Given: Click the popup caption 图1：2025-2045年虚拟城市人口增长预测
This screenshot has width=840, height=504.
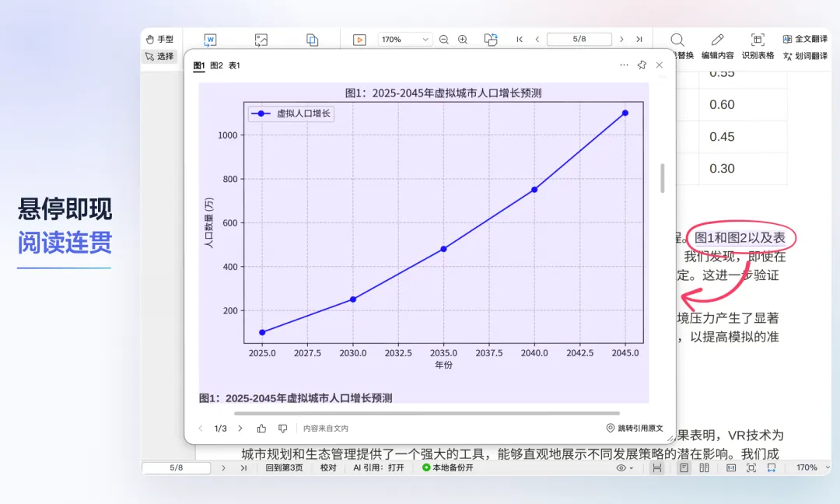Looking at the screenshot, I should tap(296, 398).
